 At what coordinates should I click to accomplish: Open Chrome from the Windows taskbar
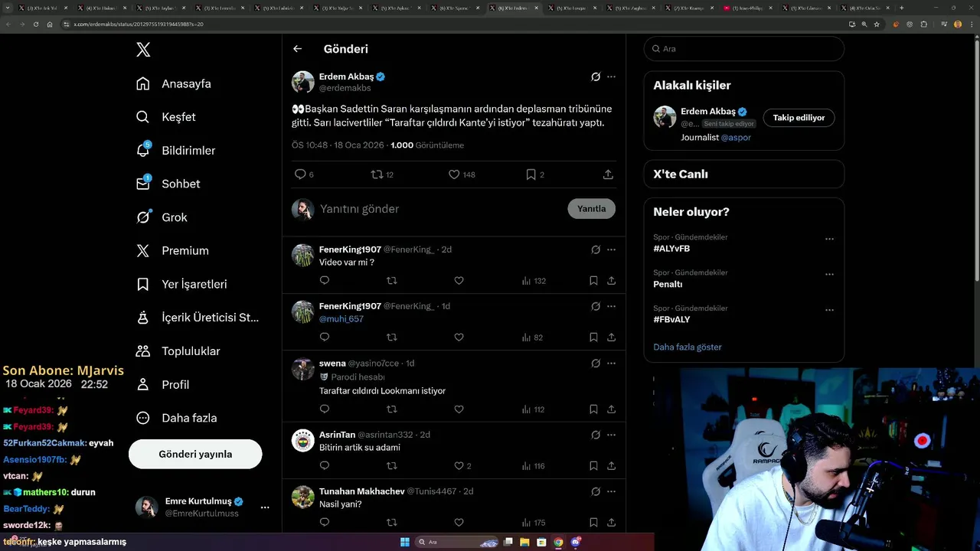tap(558, 542)
